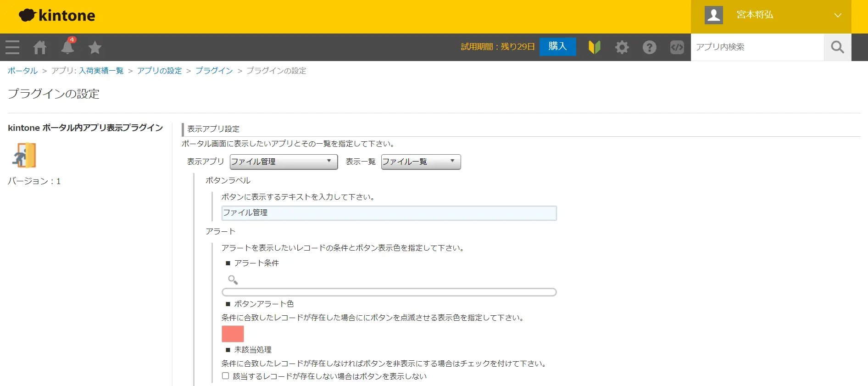The height and width of the screenshot is (386, 868).
Task: Follow the アプリの設定 breadcrumb link
Action: pyautogui.click(x=160, y=71)
